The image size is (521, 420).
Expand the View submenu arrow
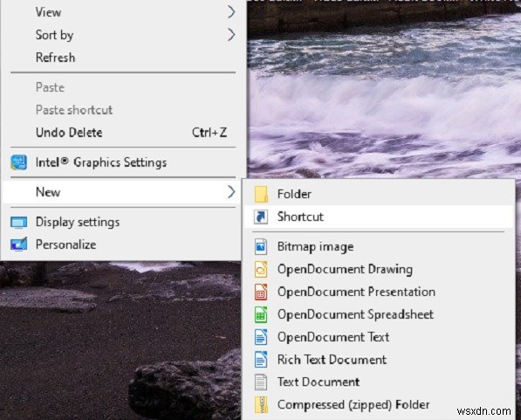coord(231,12)
